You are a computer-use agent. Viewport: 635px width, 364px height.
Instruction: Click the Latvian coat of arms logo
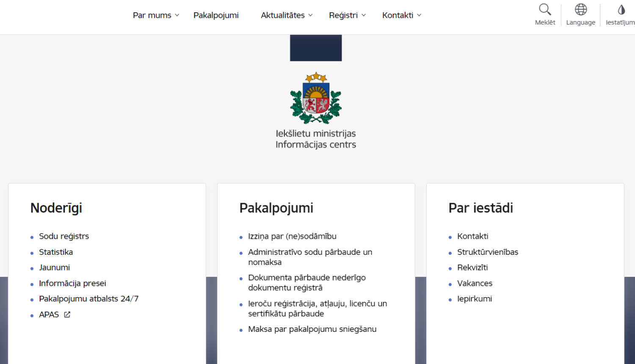coord(316,98)
